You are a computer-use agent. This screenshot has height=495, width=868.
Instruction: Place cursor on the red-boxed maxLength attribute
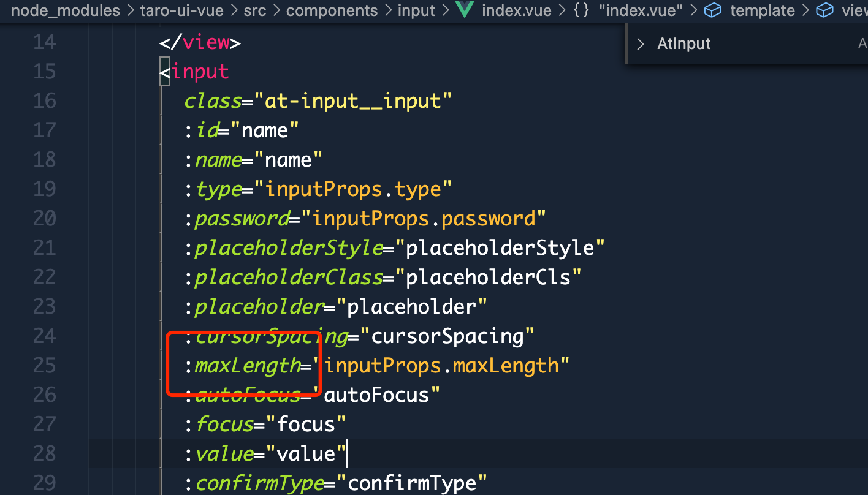click(x=248, y=365)
